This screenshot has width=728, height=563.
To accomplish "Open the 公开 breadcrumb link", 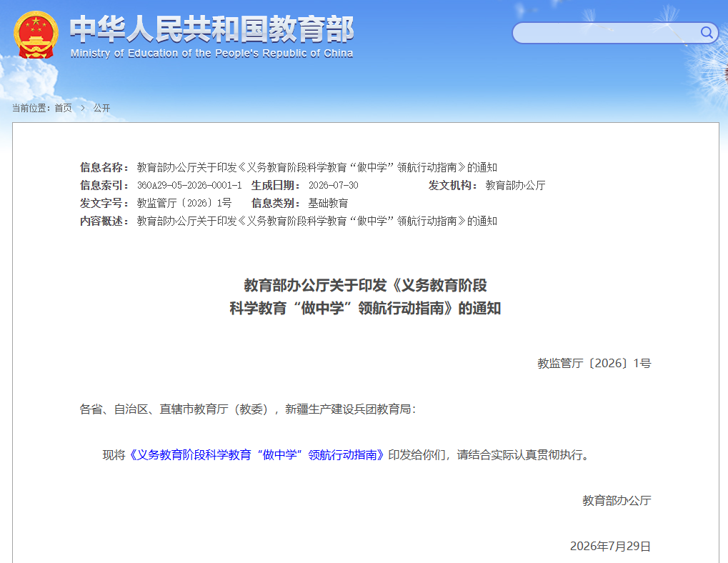I will coord(101,108).
